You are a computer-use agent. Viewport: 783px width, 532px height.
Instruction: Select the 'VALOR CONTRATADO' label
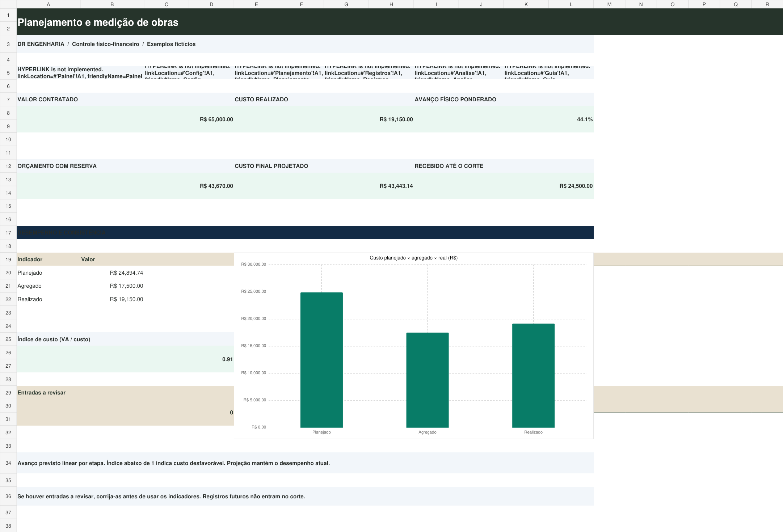tap(47, 100)
